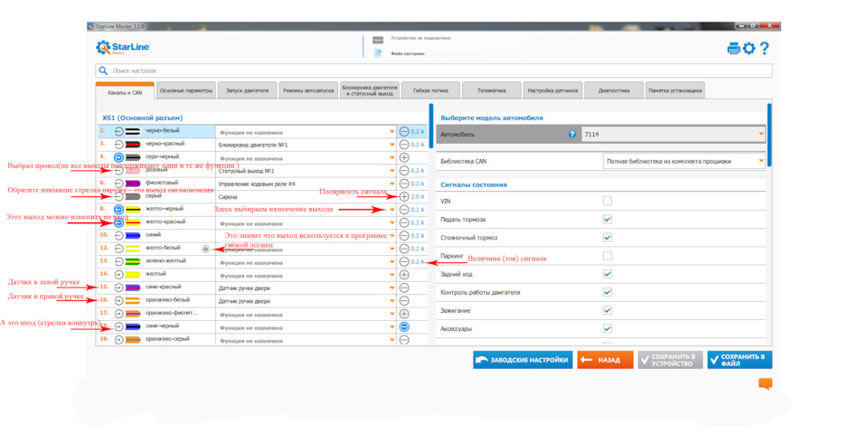Click direction icon for фиолетовый wire

[118, 184]
